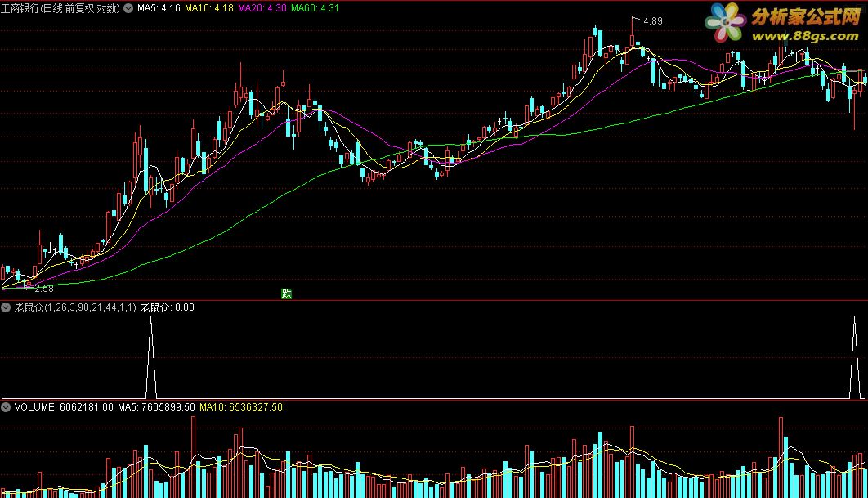Image resolution: width=868 pixels, height=498 pixels.
Task: Click the volume MA10: 6536327.50 label
Action: click(x=241, y=407)
